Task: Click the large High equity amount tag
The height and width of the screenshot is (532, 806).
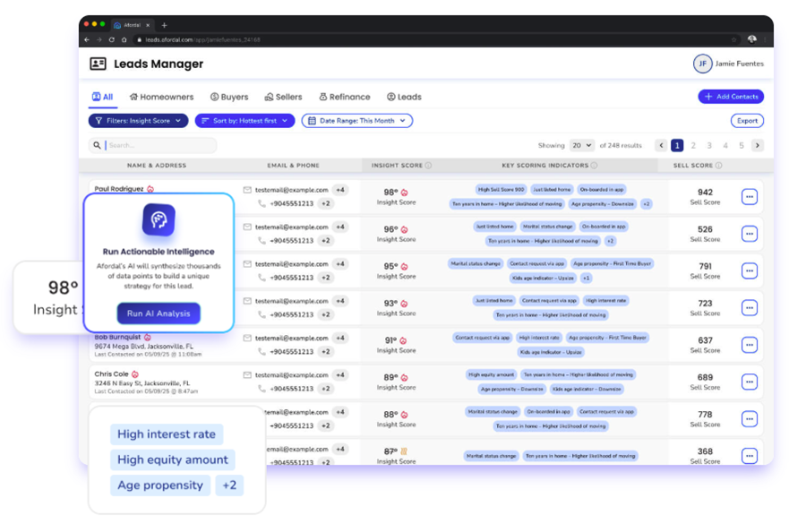Action: (x=173, y=459)
